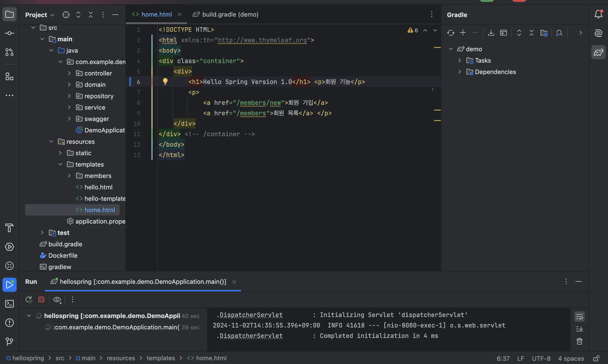Stop the running hellospring application
Viewport: 608px width, 364px height.
(41, 300)
